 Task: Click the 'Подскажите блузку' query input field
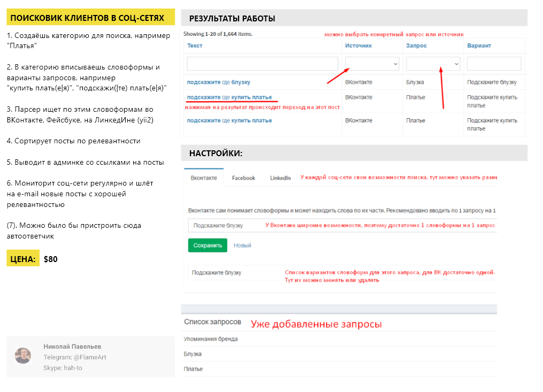tap(342, 226)
